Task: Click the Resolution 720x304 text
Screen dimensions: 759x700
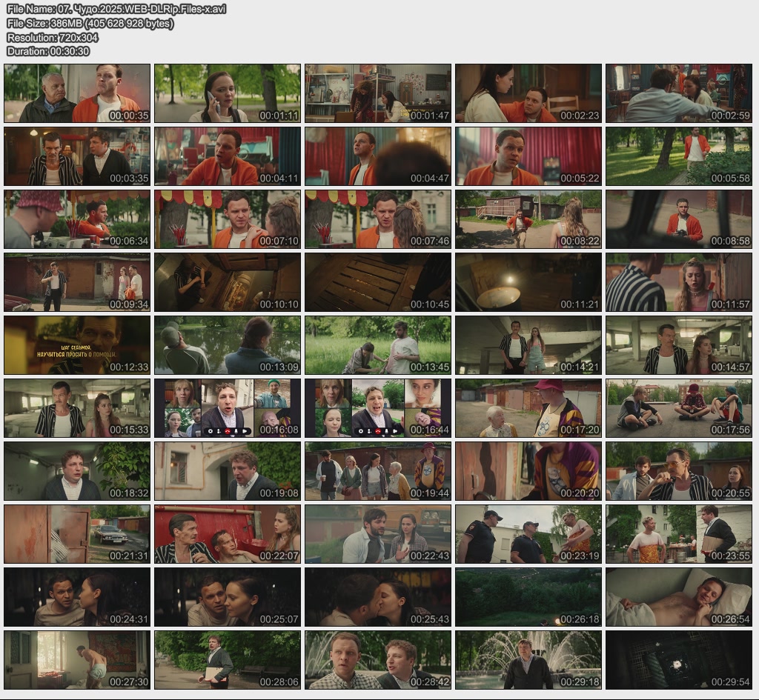Action: click(x=52, y=37)
